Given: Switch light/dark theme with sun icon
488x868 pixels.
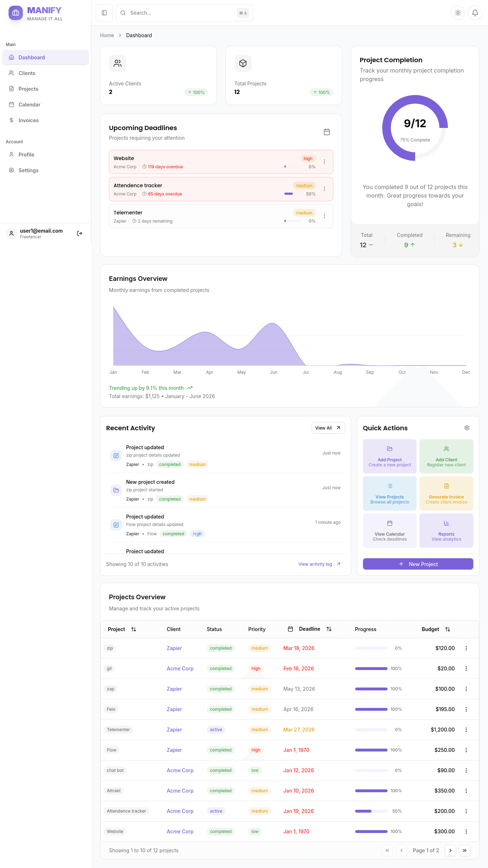Looking at the screenshot, I should [458, 13].
